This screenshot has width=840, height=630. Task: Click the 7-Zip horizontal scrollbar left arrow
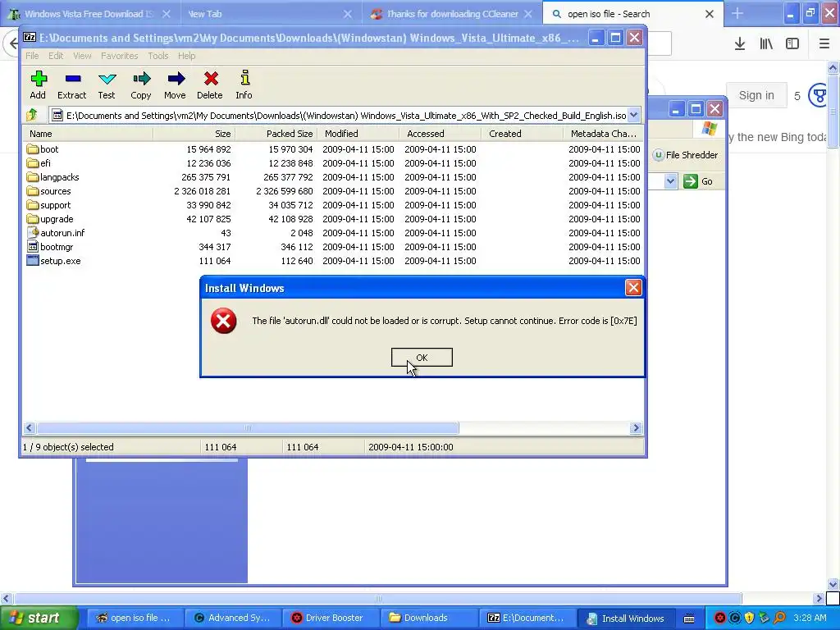(x=30, y=427)
